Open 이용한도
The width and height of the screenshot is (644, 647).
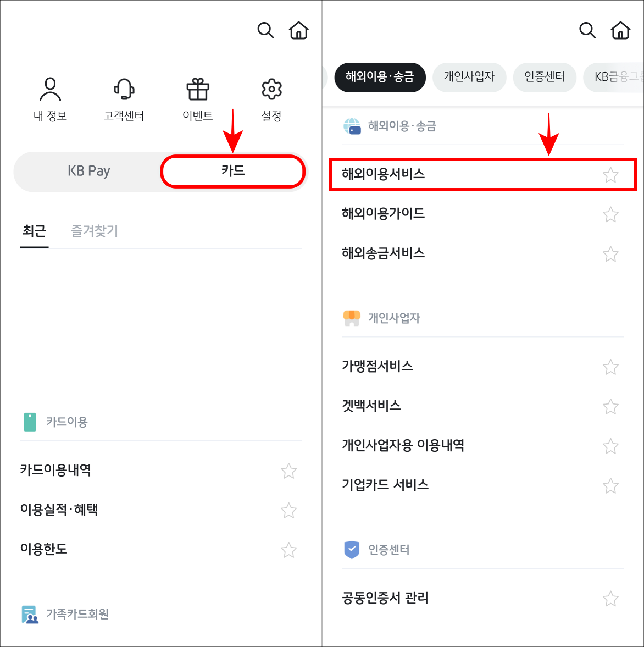pyautogui.click(x=43, y=549)
